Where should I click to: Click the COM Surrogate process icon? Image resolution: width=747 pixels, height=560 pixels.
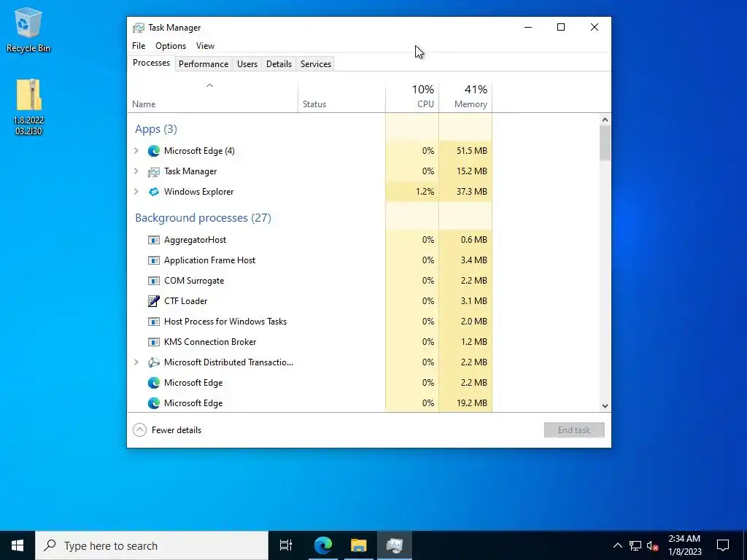[x=153, y=281]
